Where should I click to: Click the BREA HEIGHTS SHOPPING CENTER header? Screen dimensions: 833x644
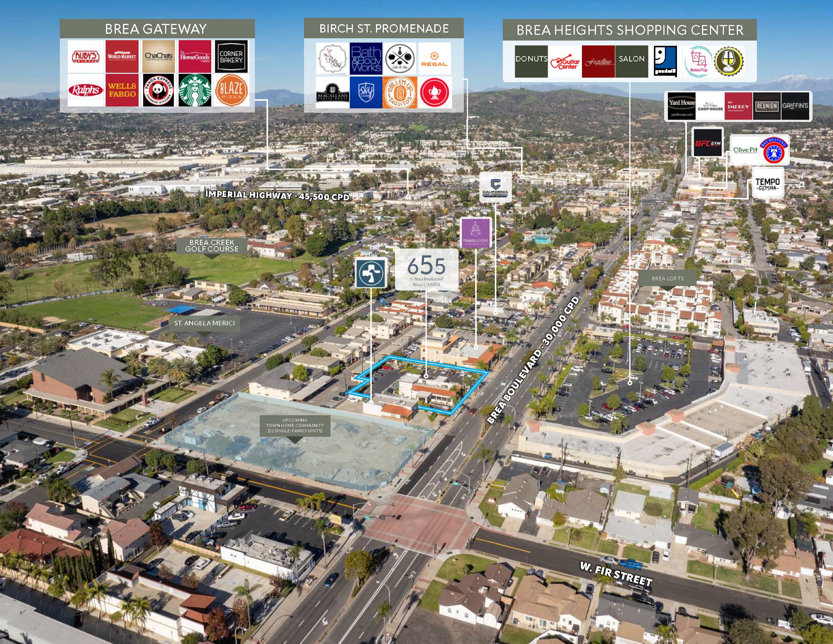pos(630,30)
